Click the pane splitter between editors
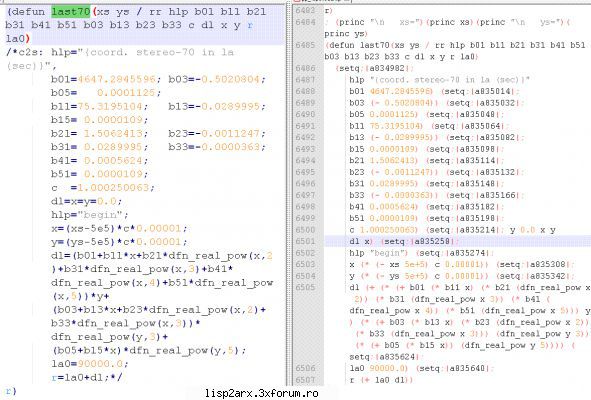591x400 pixels. click(x=289, y=196)
